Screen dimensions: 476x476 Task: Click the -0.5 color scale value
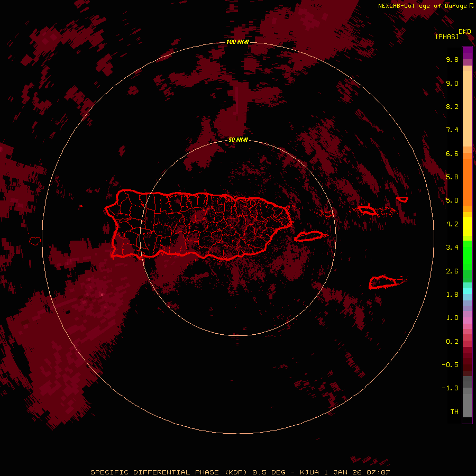[450, 365]
